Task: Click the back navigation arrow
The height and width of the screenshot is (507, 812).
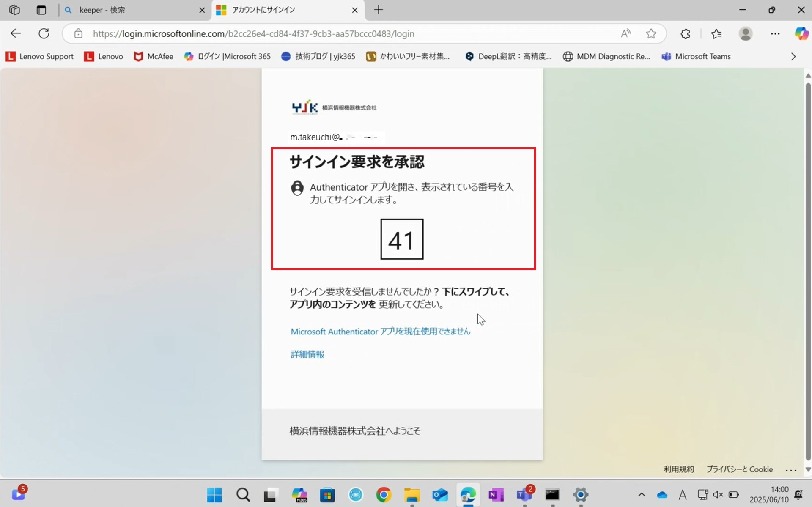Action: tap(16, 33)
